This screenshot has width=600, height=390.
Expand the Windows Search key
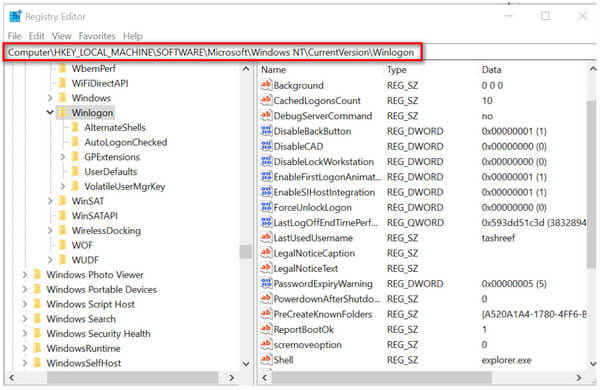point(25,319)
